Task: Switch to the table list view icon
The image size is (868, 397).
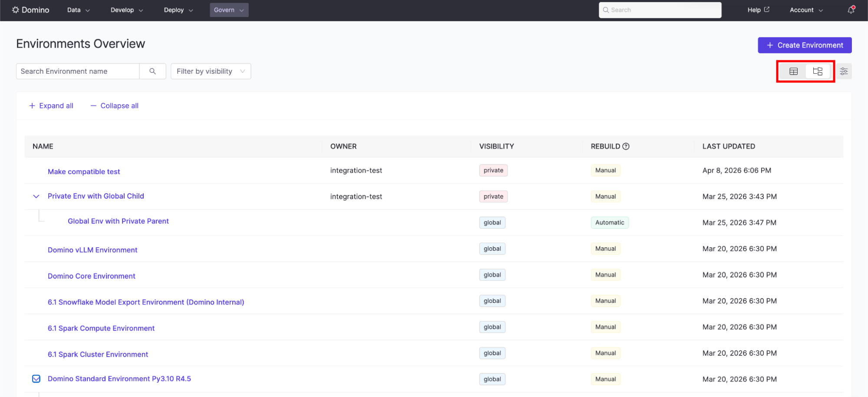Action: click(x=793, y=72)
